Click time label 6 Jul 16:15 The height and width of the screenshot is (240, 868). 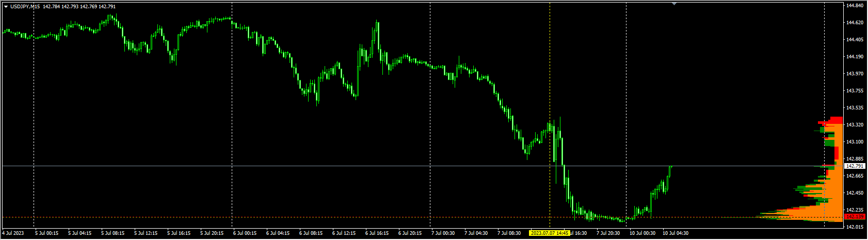[377, 233]
